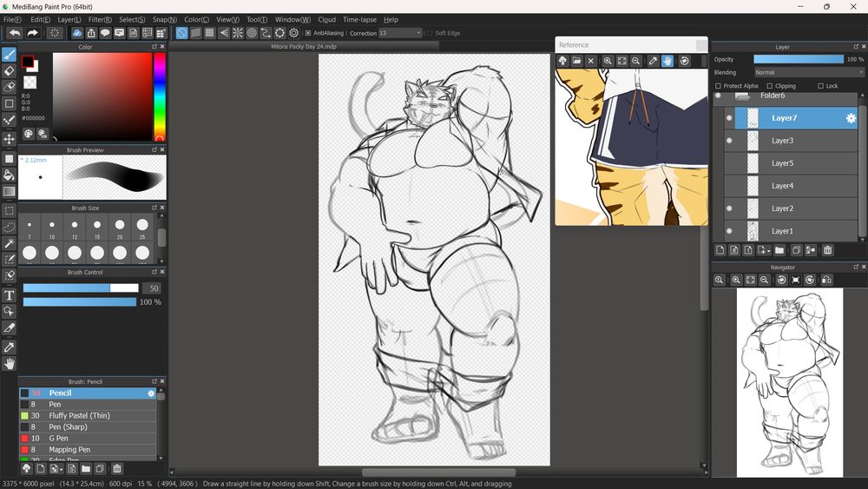
Task: Select the rectangular Select tool
Action: pyautogui.click(x=9, y=210)
